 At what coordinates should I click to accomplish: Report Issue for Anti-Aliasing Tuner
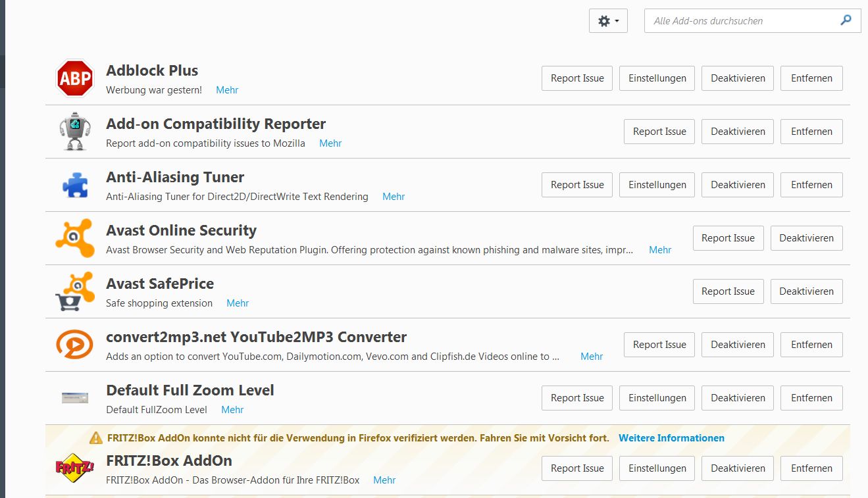pos(577,185)
